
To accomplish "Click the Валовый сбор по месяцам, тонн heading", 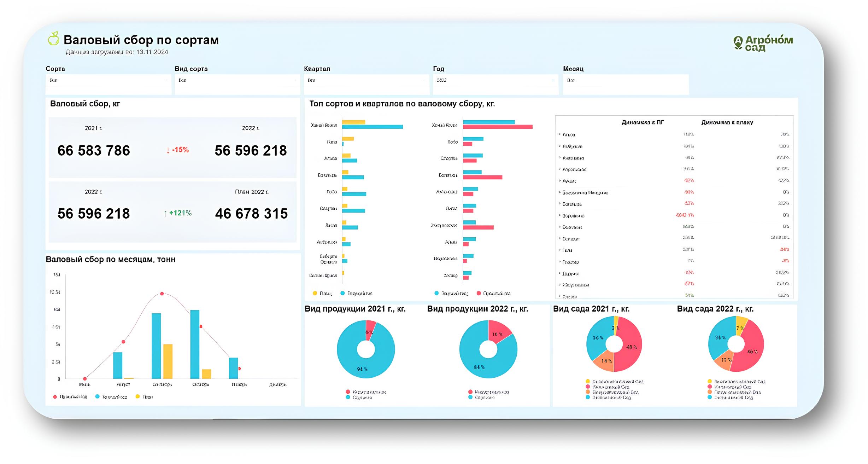I will click(x=111, y=259).
